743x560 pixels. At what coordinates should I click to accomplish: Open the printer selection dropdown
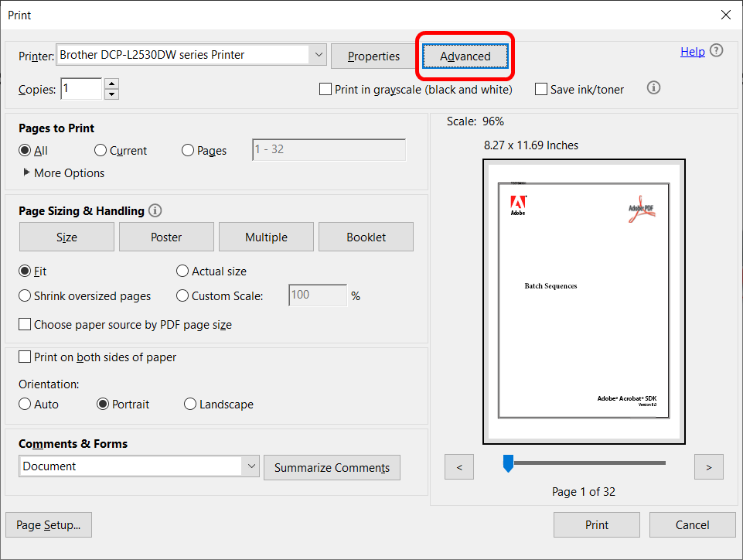coord(318,55)
